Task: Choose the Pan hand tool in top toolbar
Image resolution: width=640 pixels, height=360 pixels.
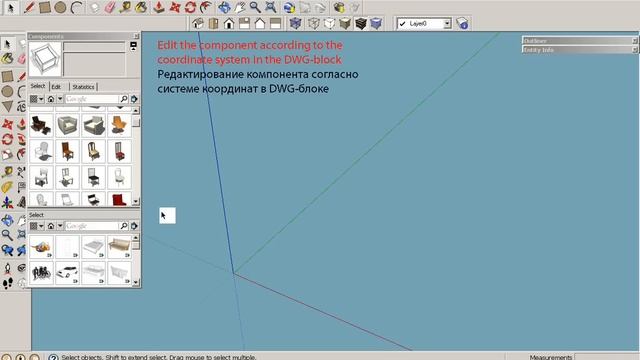Action: 240,7
